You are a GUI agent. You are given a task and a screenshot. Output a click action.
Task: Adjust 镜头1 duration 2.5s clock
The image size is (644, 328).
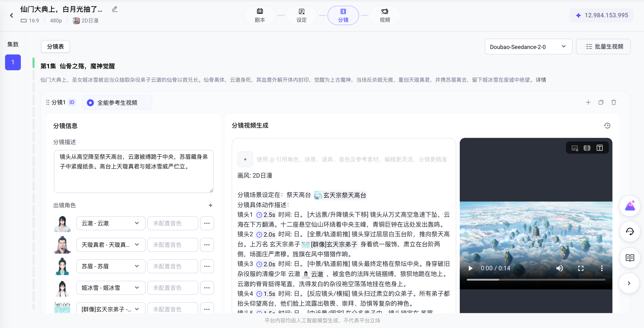[266, 215]
